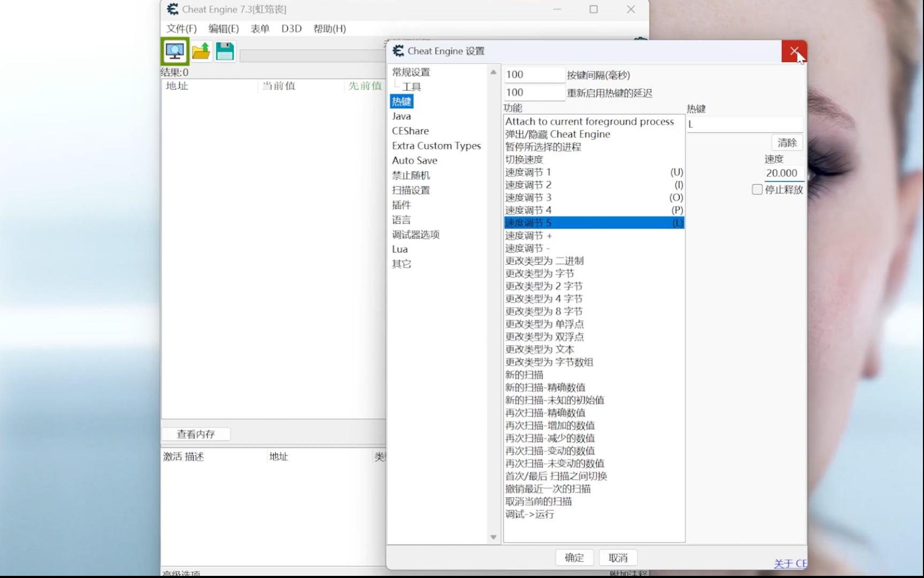Click the 重新启用热键的延迟 input field
The image size is (924, 578).
click(534, 93)
